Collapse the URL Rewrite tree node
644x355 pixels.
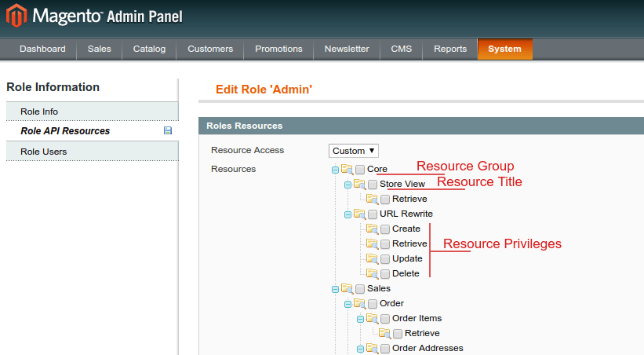(347, 214)
